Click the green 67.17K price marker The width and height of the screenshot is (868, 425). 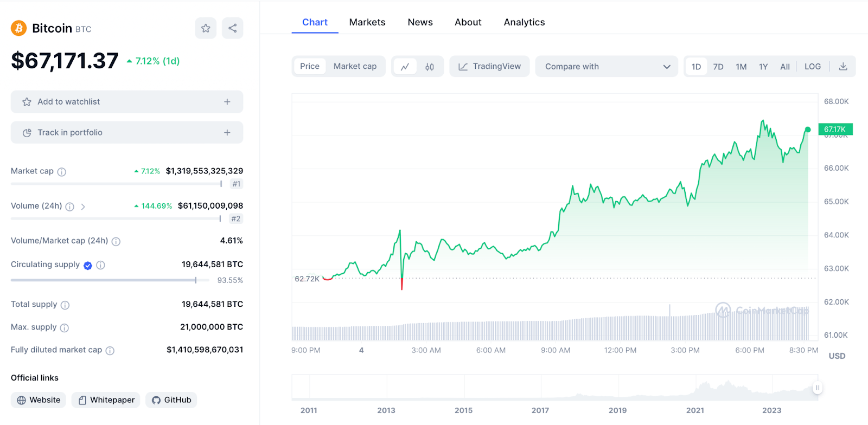tap(835, 129)
